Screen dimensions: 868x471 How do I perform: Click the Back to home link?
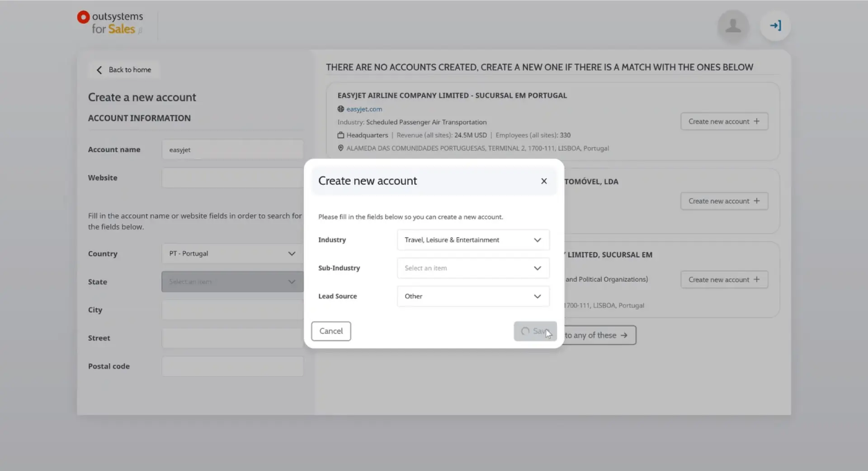pos(129,70)
